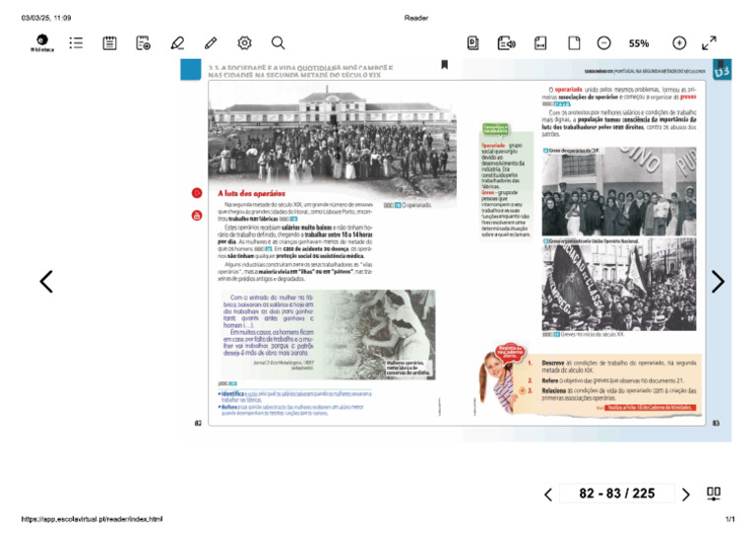
Task: Click the 55% zoom level
Action: click(639, 43)
